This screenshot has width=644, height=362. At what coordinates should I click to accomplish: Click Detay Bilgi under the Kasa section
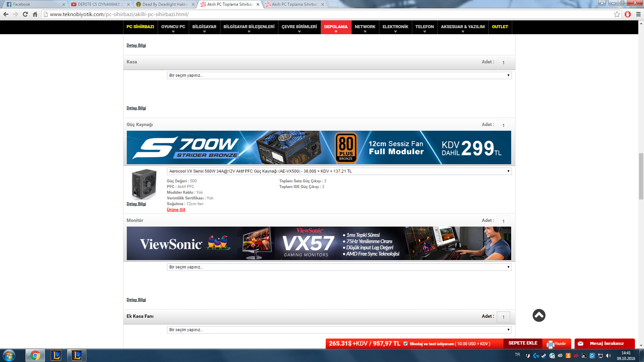click(136, 108)
